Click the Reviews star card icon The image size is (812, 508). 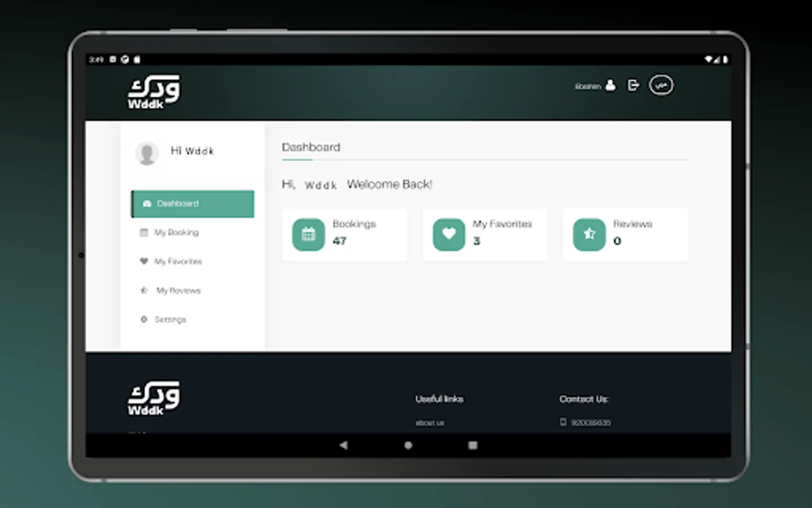[589, 234]
